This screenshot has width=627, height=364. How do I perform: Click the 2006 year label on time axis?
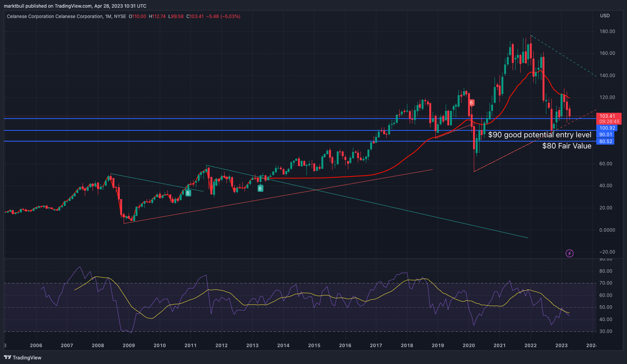36,345
